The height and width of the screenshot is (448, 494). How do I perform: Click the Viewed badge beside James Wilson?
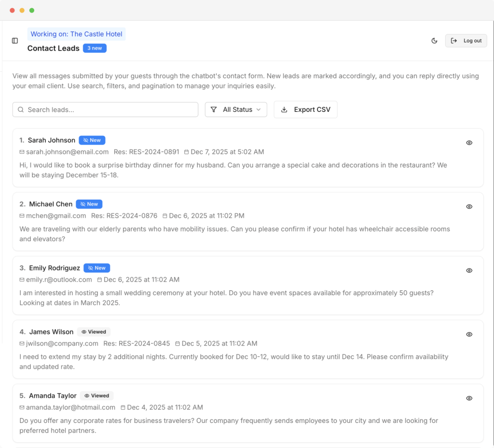[94, 332]
